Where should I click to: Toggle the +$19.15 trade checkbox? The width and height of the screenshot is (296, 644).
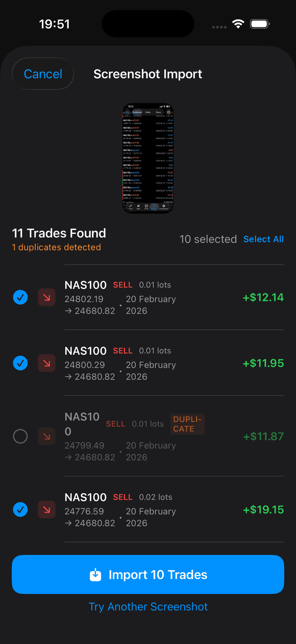(20, 510)
